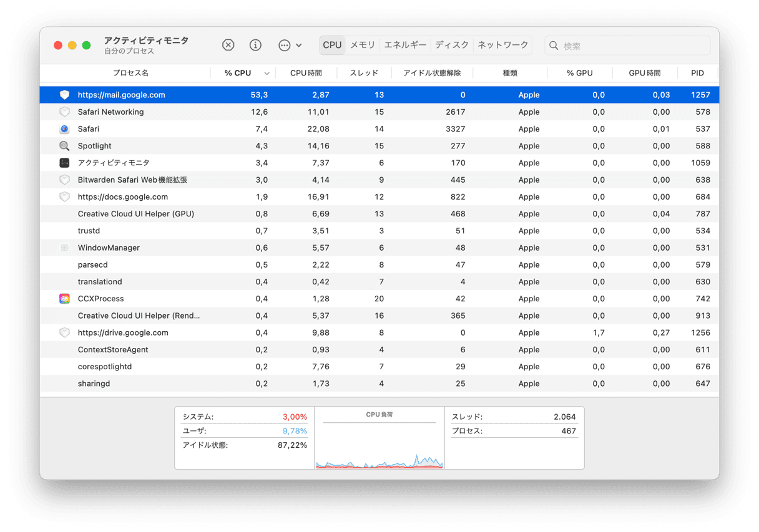Select Creative Cloud UI Helper (GPU)
Screen dimensions: 759x532
click(135, 214)
